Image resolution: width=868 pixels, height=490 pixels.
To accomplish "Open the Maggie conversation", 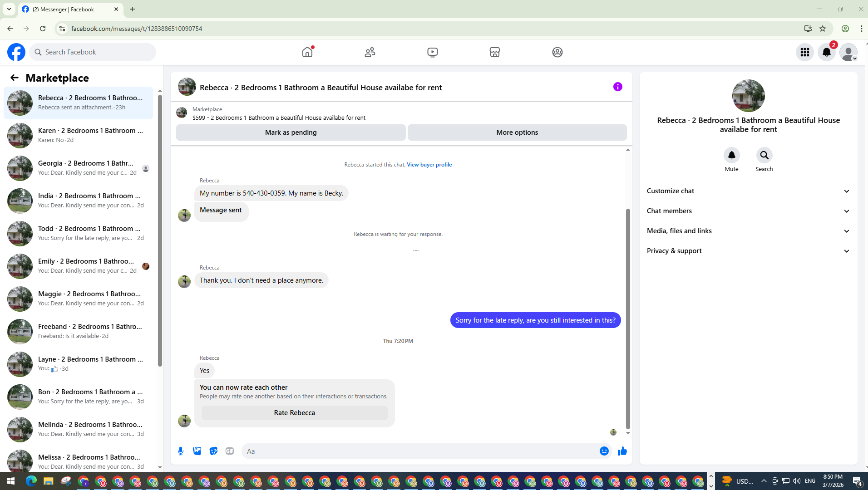I will click(x=78, y=299).
